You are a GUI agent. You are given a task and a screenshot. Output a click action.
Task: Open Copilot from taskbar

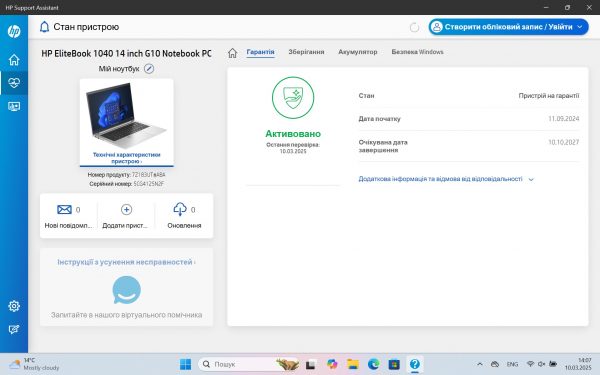332,364
